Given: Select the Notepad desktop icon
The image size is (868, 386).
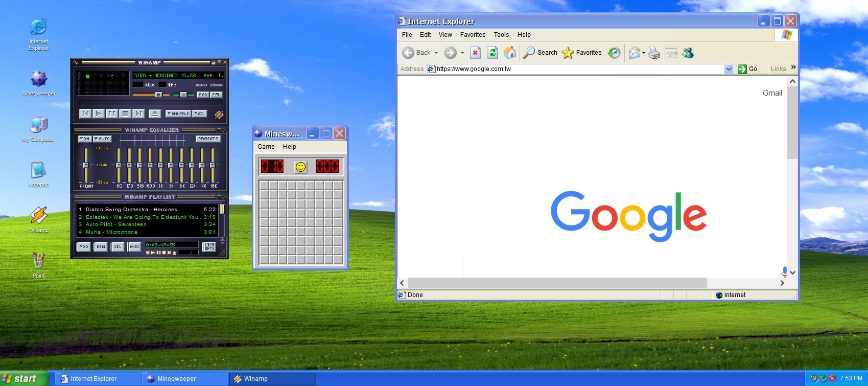Looking at the screenshot, I should click(x=39, y=174).
